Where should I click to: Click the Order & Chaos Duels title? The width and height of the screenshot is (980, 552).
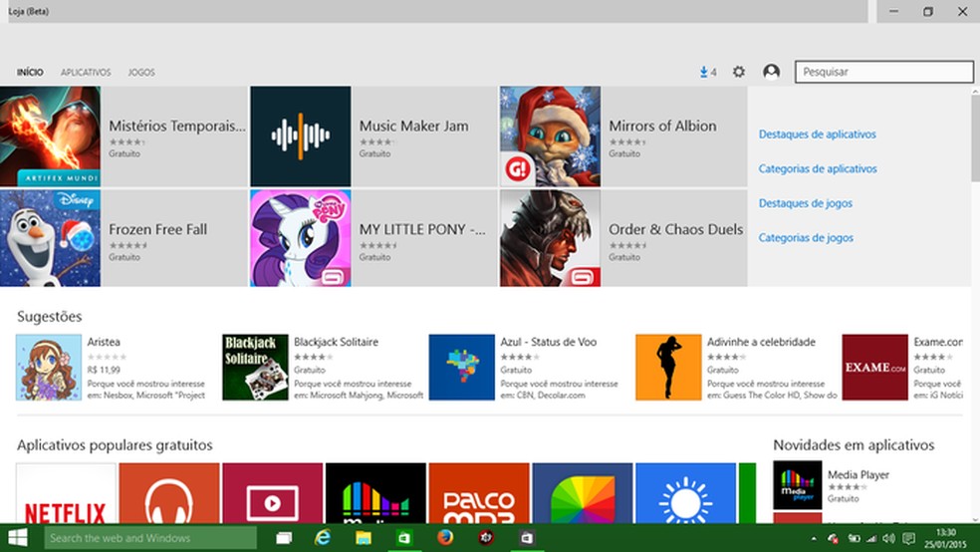pos(675,229)
